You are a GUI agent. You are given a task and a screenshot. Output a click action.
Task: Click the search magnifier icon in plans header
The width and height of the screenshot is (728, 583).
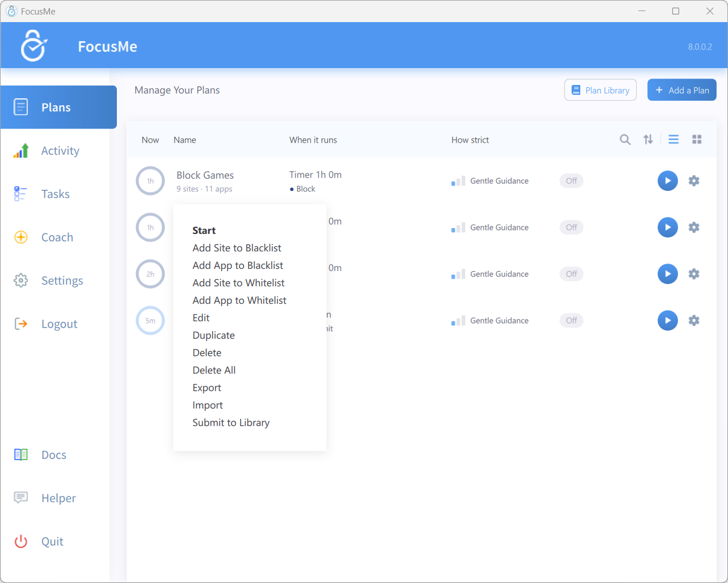[625, 140]
